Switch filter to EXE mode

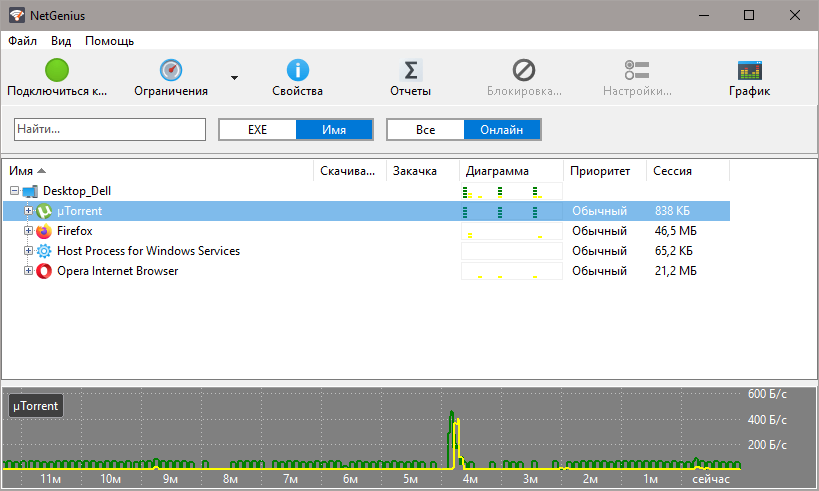[257, 130]
